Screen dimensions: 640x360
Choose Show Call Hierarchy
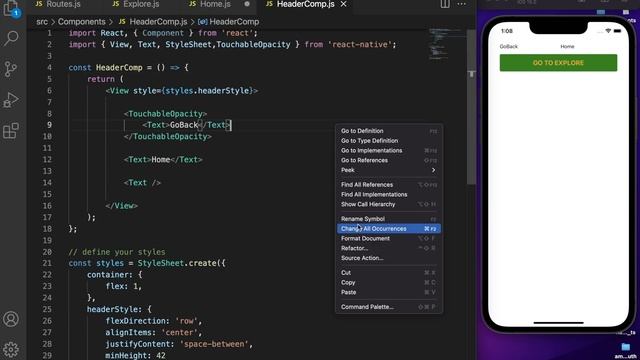pos(389,204)
